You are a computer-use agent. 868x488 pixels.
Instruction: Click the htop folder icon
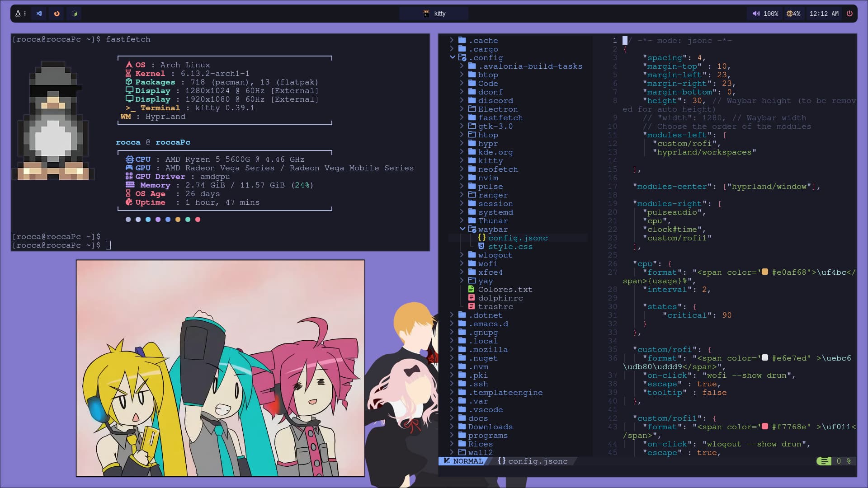pos(472,135)
